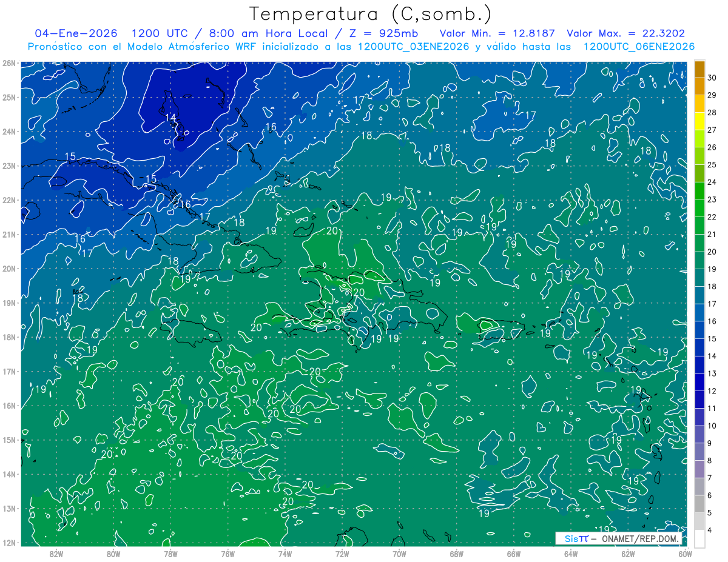Click the 24N latitude axis label

click(8, 132)
